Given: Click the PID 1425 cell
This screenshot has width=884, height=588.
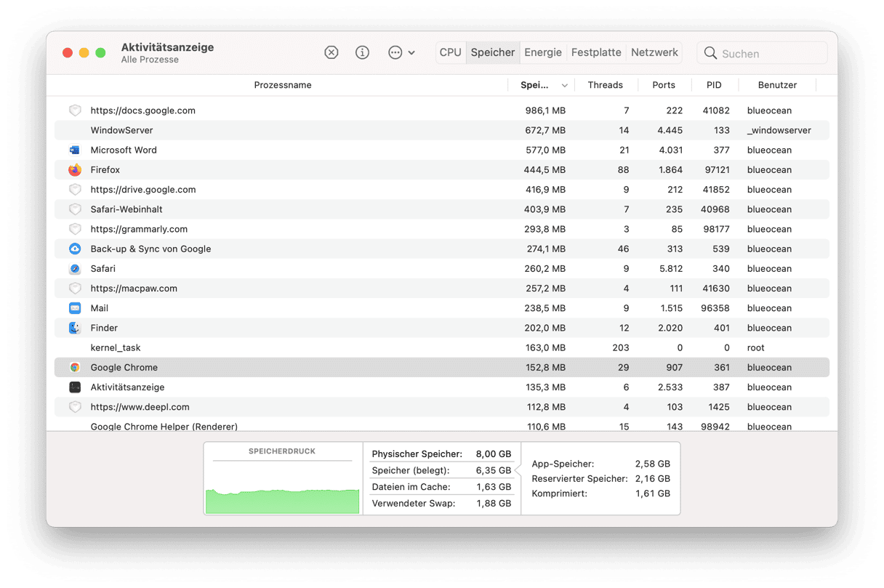Looking at the screenshot, I should [x=718, y=407].
